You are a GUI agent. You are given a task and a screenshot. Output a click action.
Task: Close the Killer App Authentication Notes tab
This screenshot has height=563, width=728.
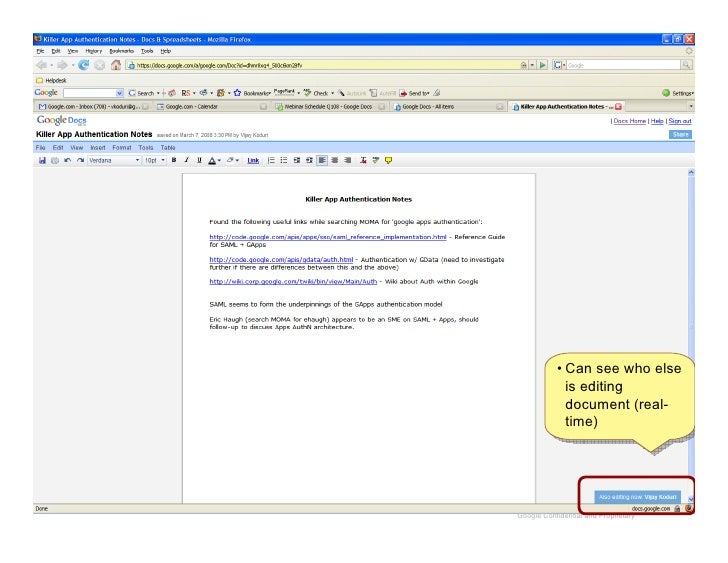click(618, 107)
